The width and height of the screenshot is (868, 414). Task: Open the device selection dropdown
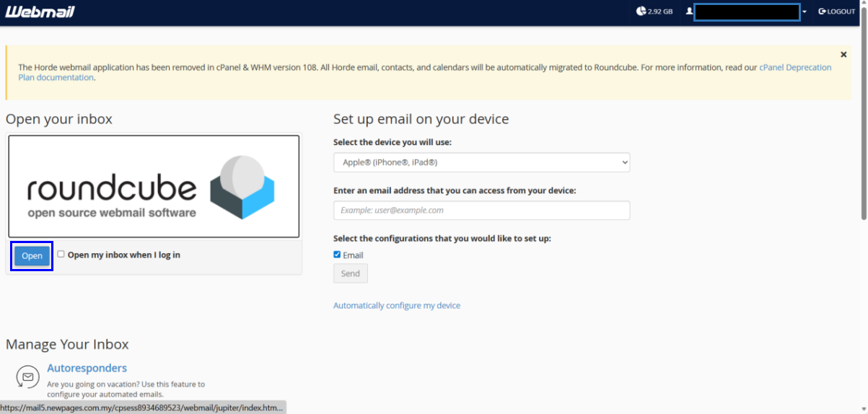click(481, 162)
